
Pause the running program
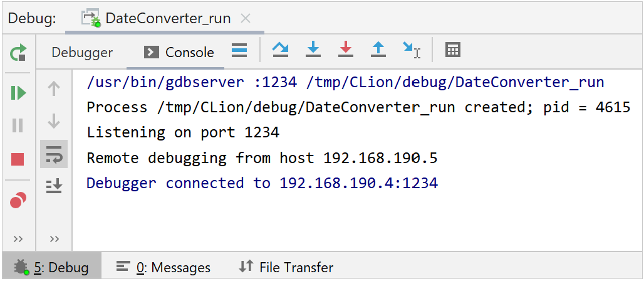pyautogui.click(x=18, y=125)
